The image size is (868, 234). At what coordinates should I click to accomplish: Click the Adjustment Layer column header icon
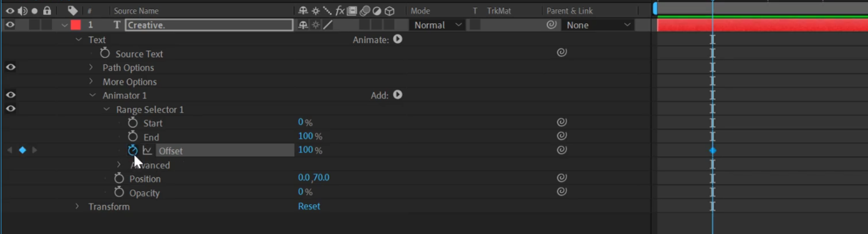tap(377, 11)
